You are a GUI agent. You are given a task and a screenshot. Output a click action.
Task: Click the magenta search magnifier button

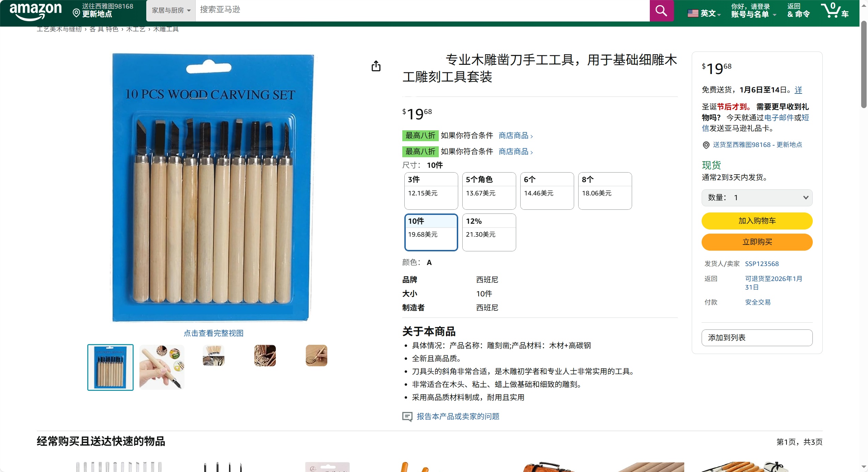661,11
